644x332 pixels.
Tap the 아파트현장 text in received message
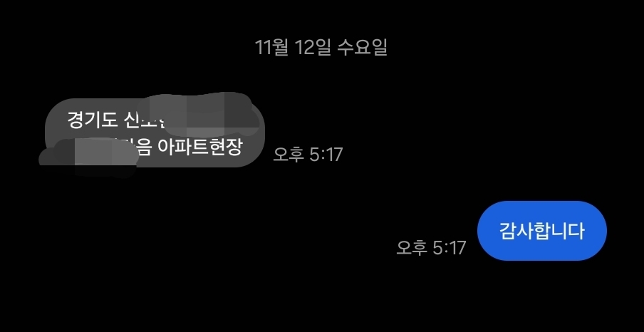tap(200, 147)
